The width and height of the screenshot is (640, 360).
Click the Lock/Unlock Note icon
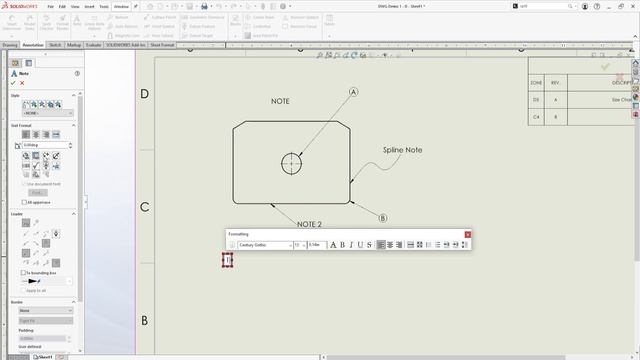(x=56, y=156)
